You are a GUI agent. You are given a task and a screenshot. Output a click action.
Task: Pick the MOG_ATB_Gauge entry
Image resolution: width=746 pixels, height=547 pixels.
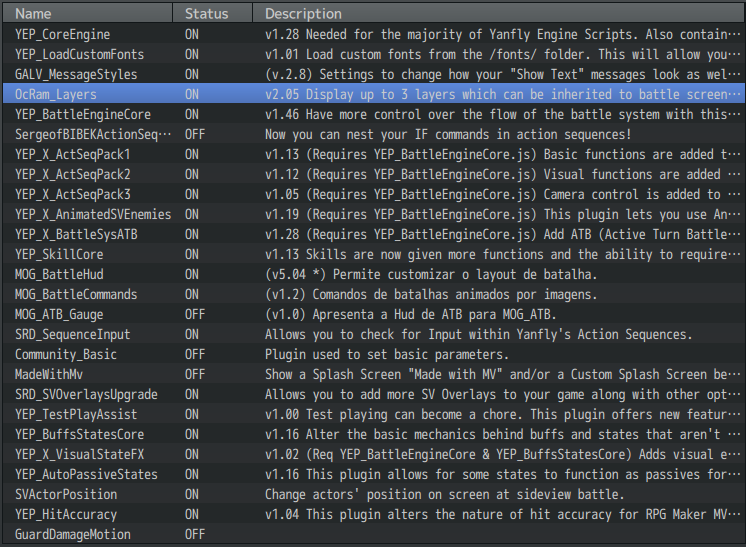[59, 314]
